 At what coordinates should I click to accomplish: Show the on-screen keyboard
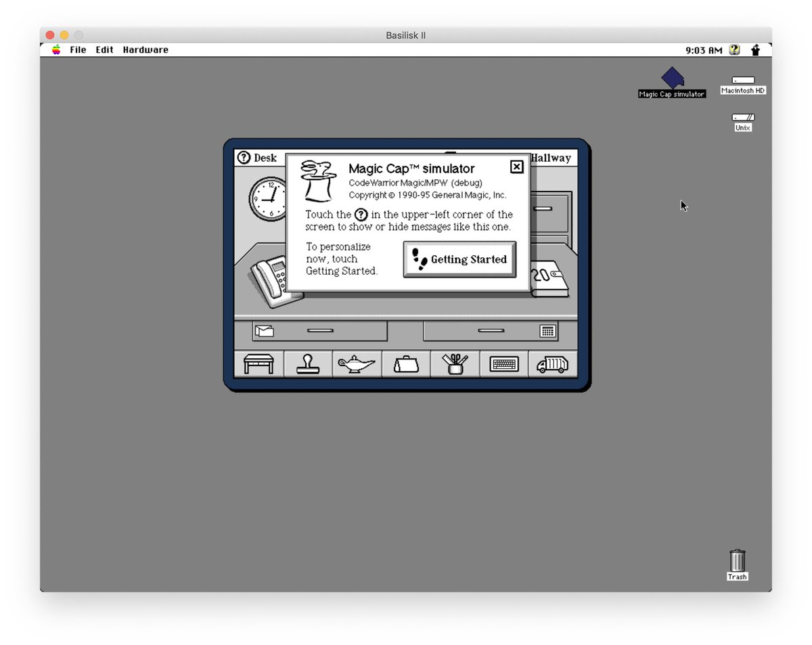pyautogui.click(x=504, y=364)
